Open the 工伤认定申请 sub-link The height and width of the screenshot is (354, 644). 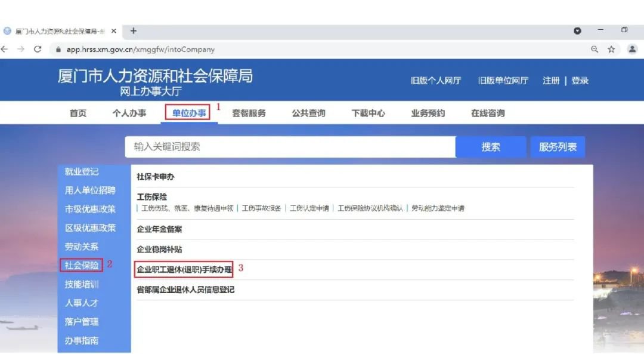tap(309, 208)
